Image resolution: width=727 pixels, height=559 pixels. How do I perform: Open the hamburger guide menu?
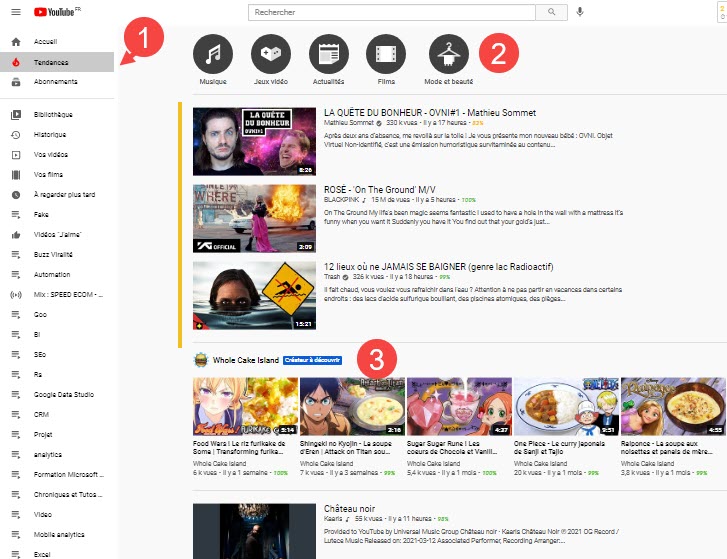pyautogui.click(x=16, y=12)
